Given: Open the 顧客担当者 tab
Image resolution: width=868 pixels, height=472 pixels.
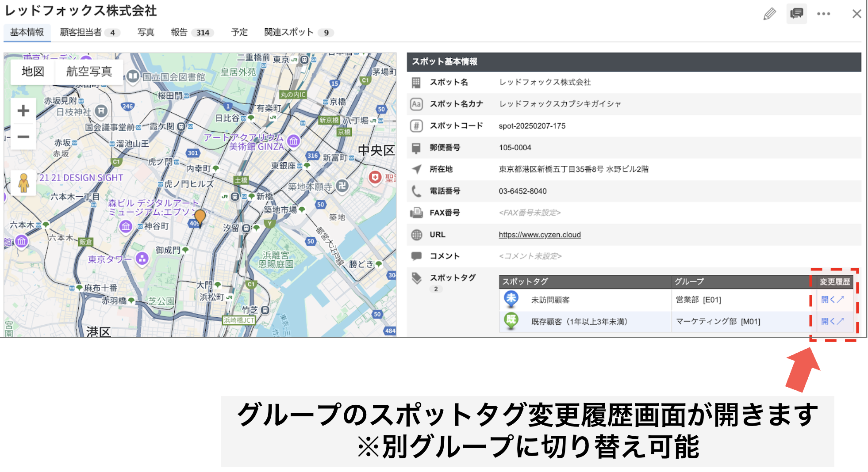Looking at the screenshot, I should (89, 32).
